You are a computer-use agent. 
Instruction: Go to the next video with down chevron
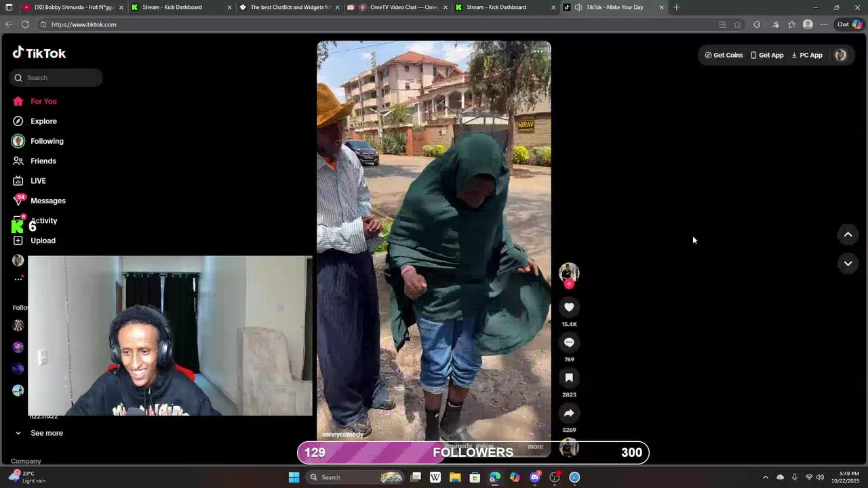click(848, 263)
